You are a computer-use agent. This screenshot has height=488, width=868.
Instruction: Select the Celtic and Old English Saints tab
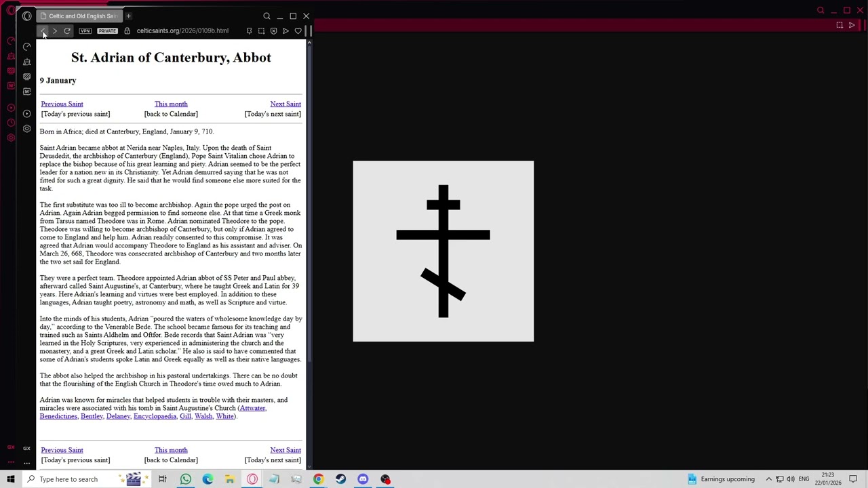(79, 16)
